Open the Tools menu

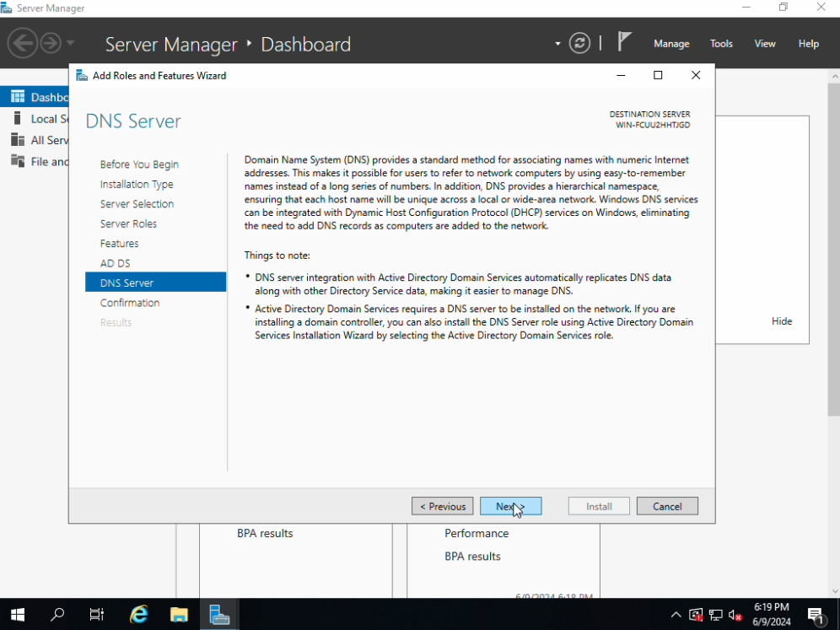[x=721, y=44]
